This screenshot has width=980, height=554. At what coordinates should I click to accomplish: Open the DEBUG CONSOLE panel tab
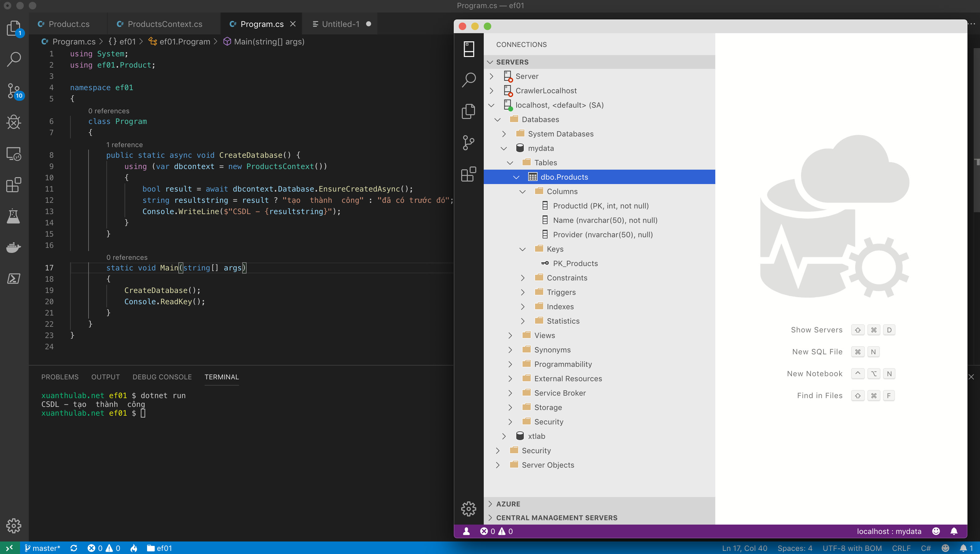(162, 377)
